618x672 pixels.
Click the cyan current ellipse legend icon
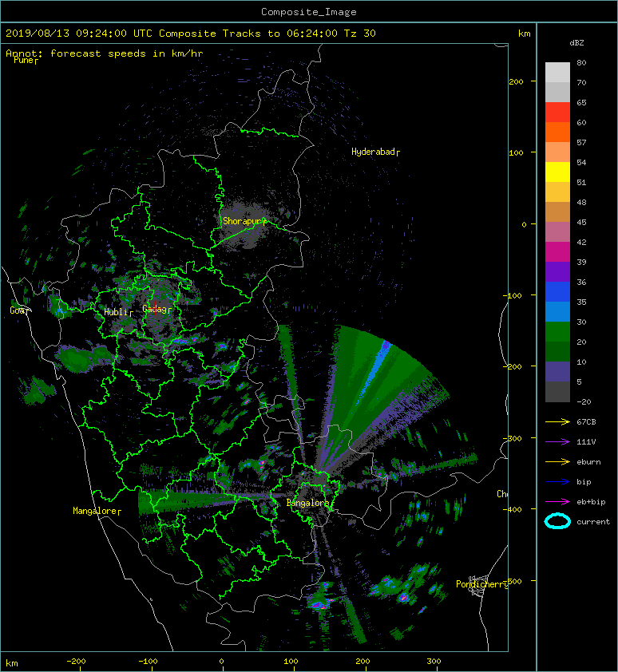(557, 521)
